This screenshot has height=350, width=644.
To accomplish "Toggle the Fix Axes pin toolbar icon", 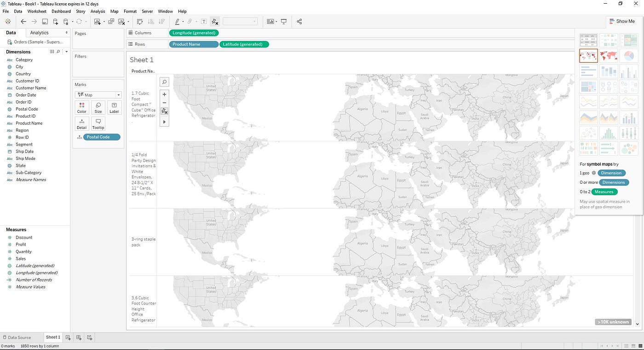I will 214,21.
